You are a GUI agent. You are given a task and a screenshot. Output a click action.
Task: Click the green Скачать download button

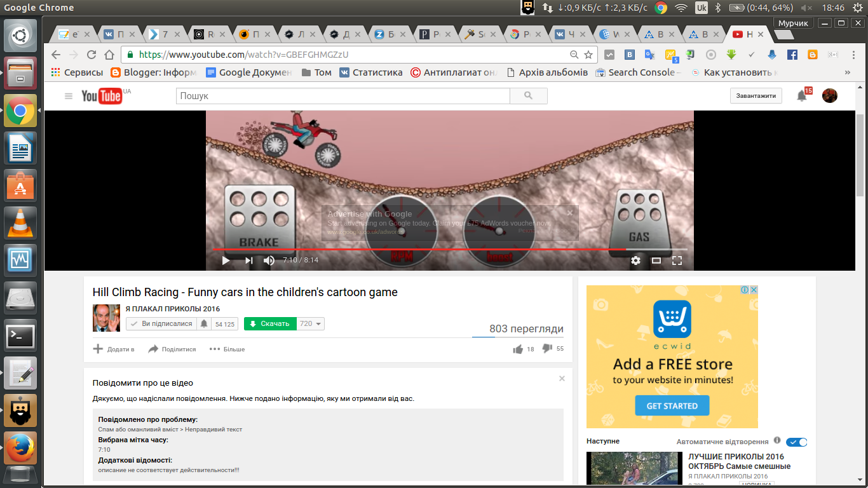pos(270,324)
